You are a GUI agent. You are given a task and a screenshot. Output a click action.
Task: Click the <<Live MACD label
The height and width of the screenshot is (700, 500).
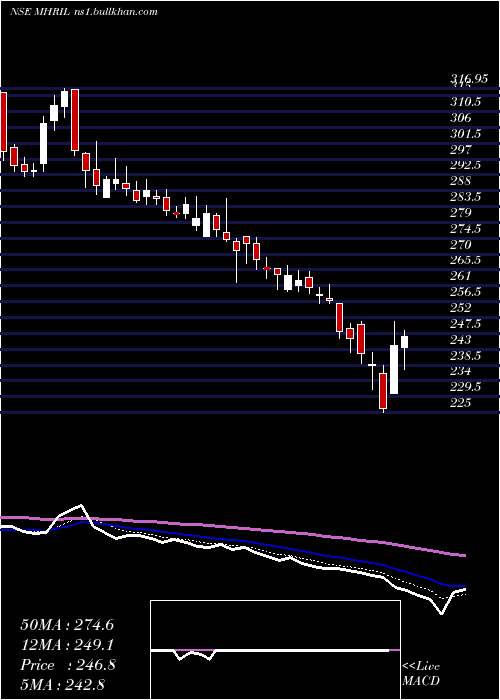point(421,673)
